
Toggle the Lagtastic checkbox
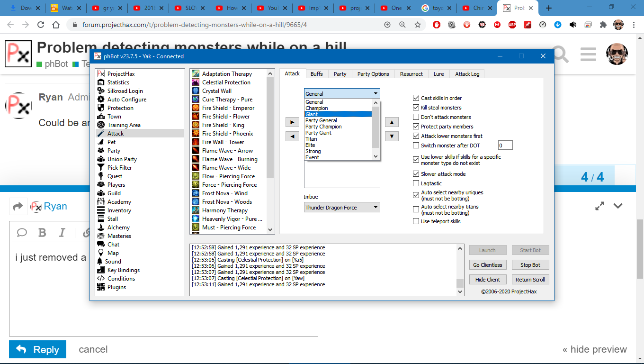pos(416,183)
